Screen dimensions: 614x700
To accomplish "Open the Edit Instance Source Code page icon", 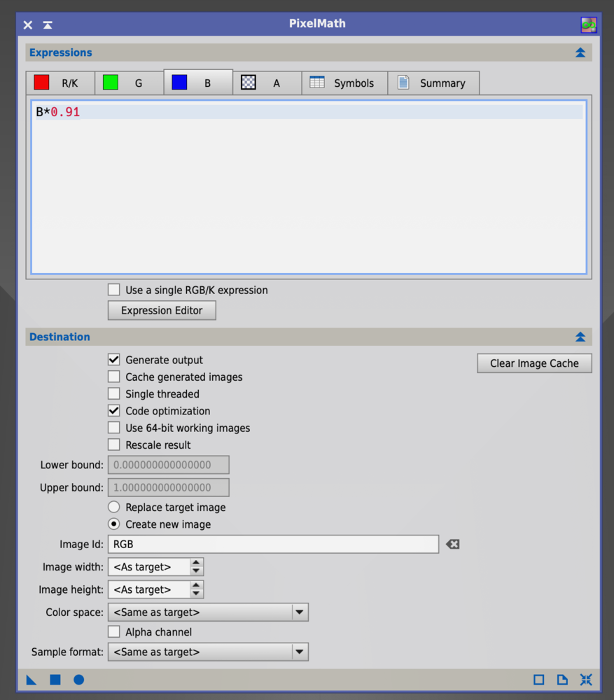I will tap(561, 680).
